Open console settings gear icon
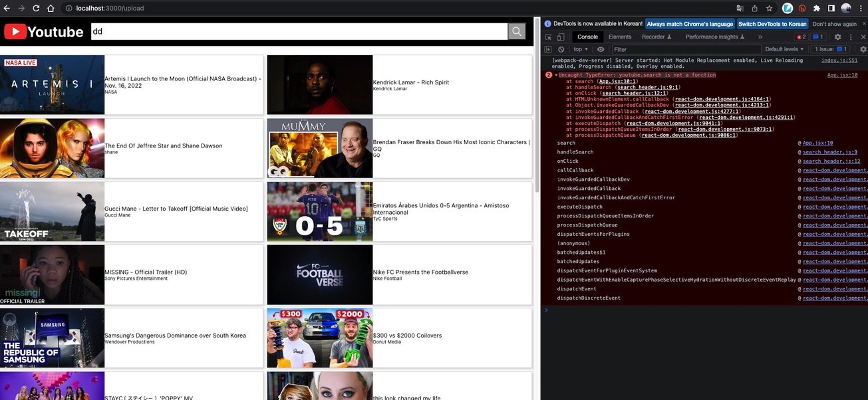The height and width of the screenshot is (400, 868). click(863, 49)
